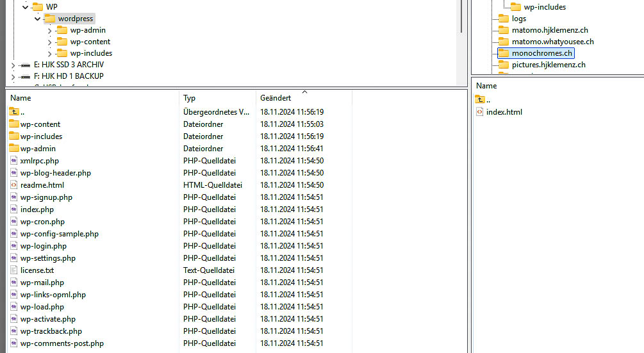Click the wp-content folder icon in tree
The height and width of the screenshot is (353, 644).
[x=62, y=42]
